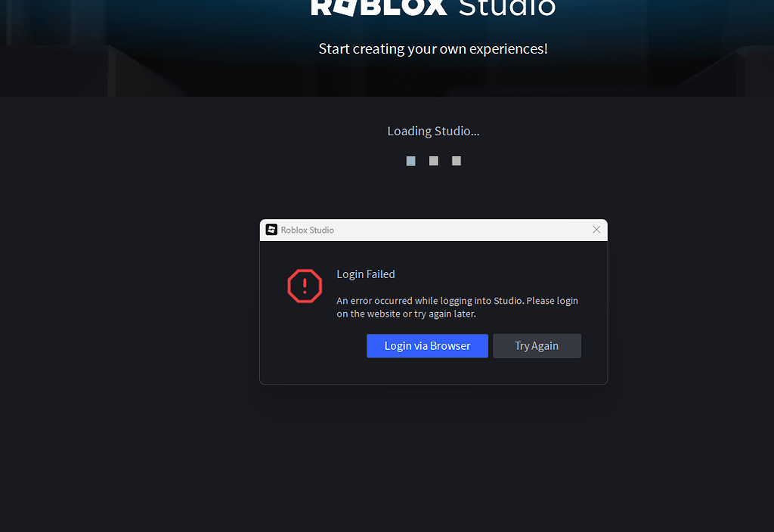
Task: Click the 'Loading Studio...' text
Action: pyautogui.click(x=433, y=131)
